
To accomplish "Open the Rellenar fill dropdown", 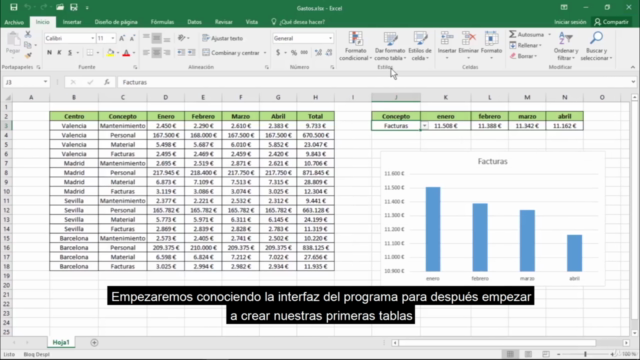I will point(526,45).
